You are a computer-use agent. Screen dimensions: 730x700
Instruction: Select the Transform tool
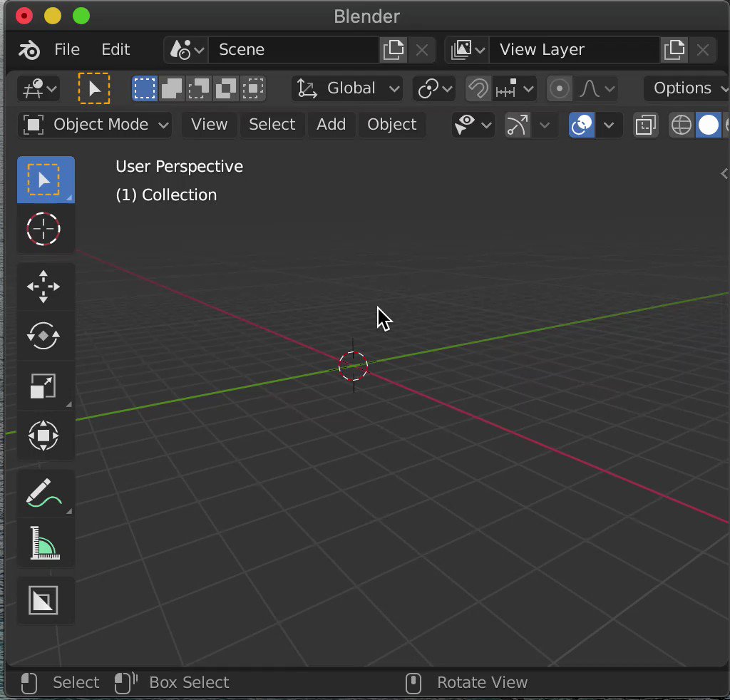coord(46,436)
